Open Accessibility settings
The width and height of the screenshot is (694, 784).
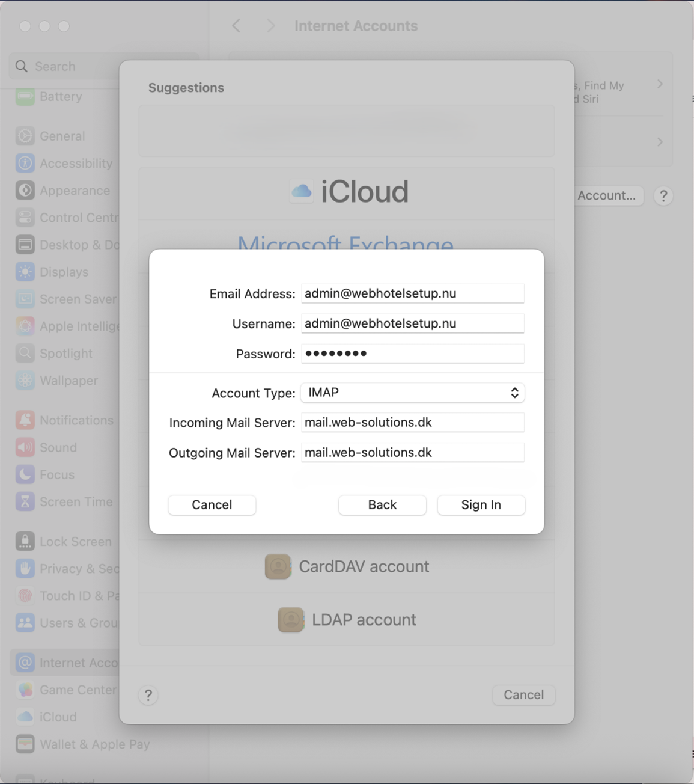pyautogui.click(x=65, y=164)
